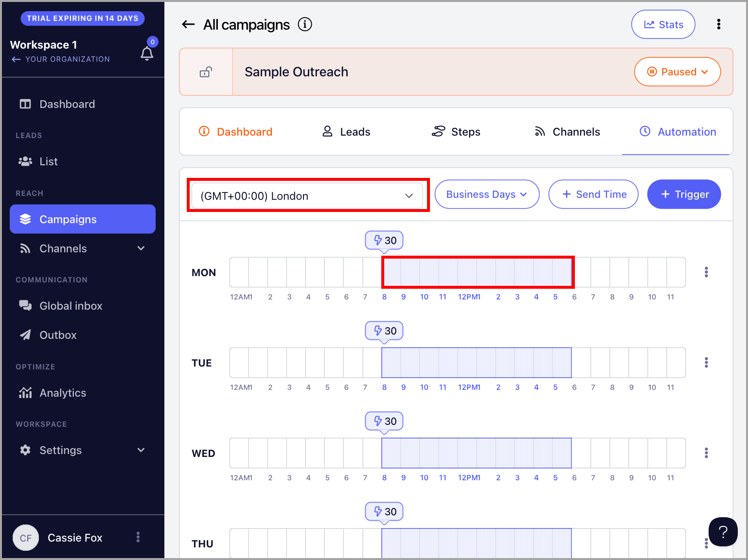Open the timezone dropdown showing London

click(x=307, y=196)
